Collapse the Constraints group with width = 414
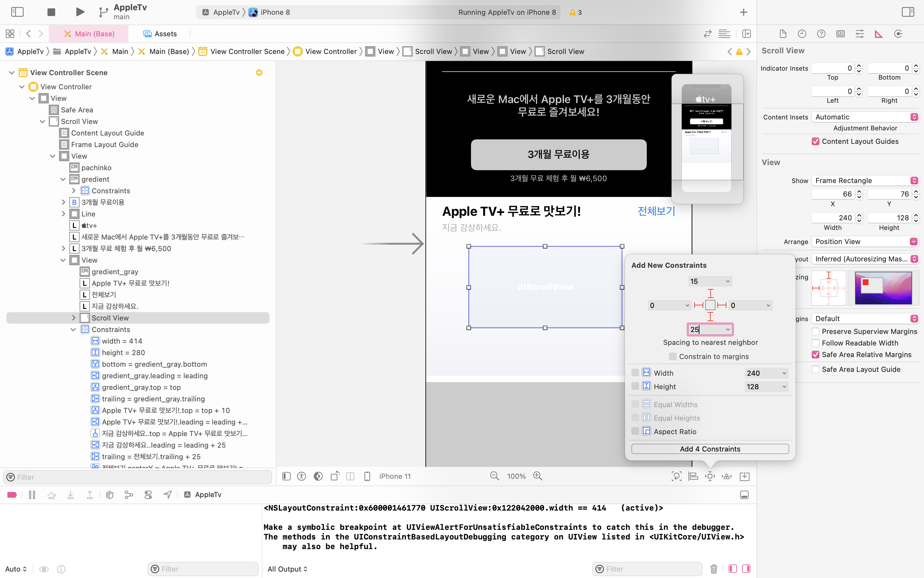Image resolution: width=924 pixels, height=578 pixels. (73, 329)
